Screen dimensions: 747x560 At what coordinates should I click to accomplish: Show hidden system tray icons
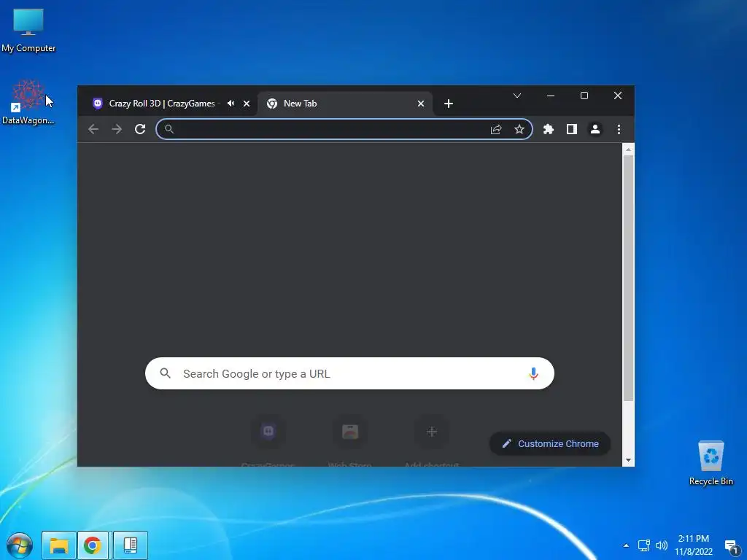click(626, 545)
